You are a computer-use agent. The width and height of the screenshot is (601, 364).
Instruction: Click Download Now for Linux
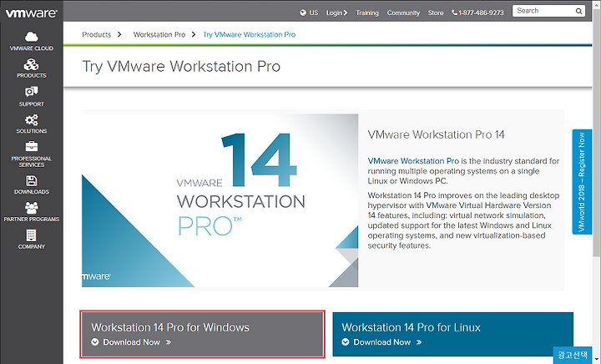point(381,342)
